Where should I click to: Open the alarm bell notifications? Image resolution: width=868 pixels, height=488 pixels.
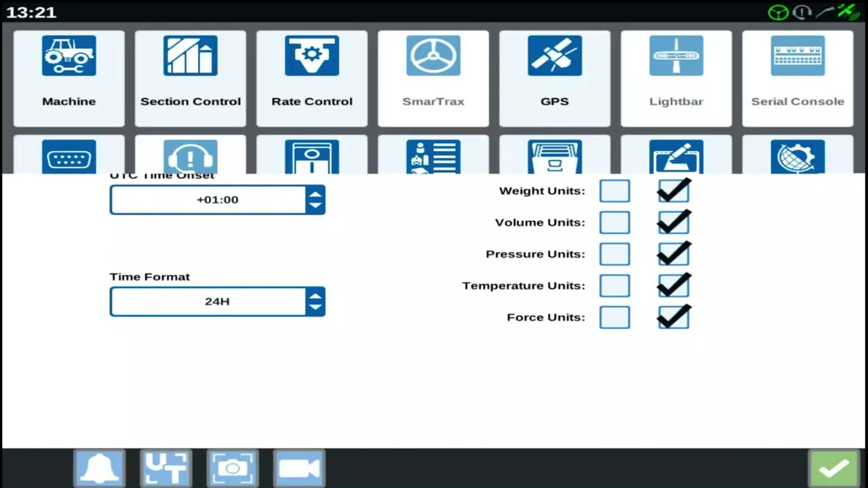click(100, 468)
